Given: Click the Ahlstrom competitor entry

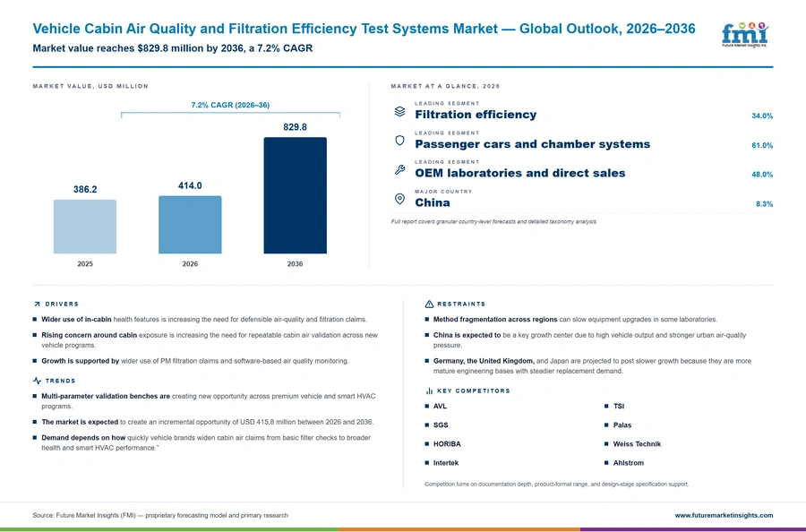Looking at the screenshot, I should coord(628,463).
